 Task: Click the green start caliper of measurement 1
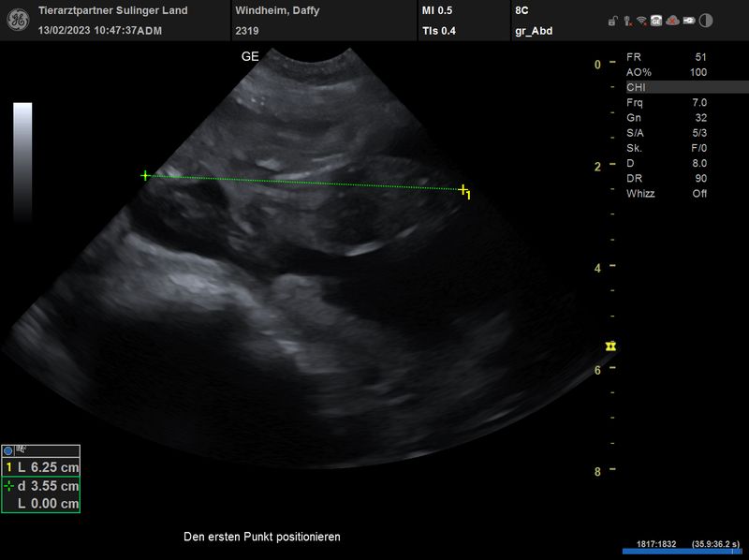tap(145, 175)
